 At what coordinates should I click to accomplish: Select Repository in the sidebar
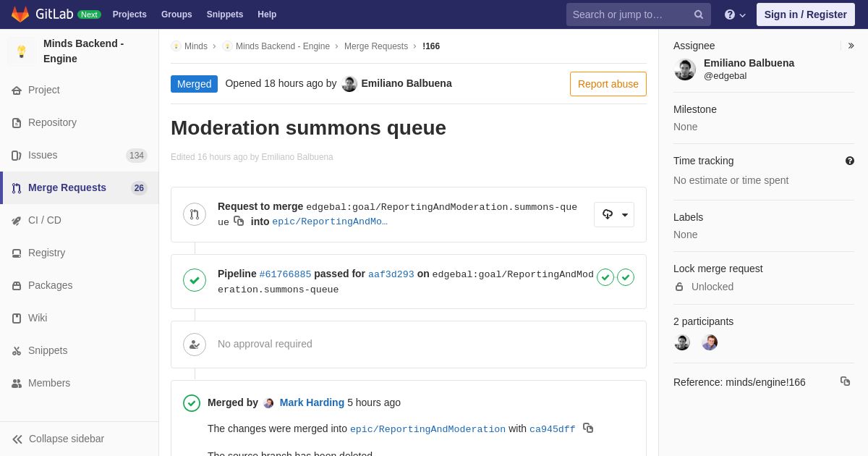click(80, 123)
